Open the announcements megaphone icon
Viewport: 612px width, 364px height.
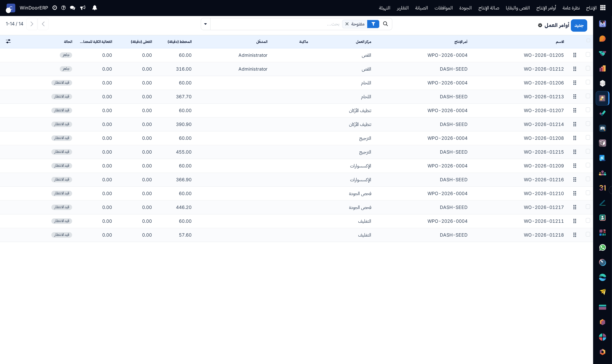coord(83,8)
